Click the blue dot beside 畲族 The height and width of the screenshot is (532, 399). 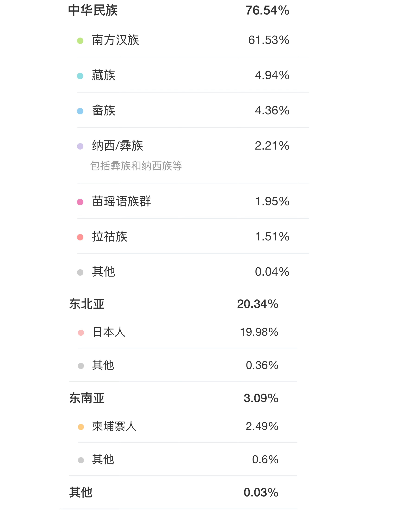click(80, 111)
